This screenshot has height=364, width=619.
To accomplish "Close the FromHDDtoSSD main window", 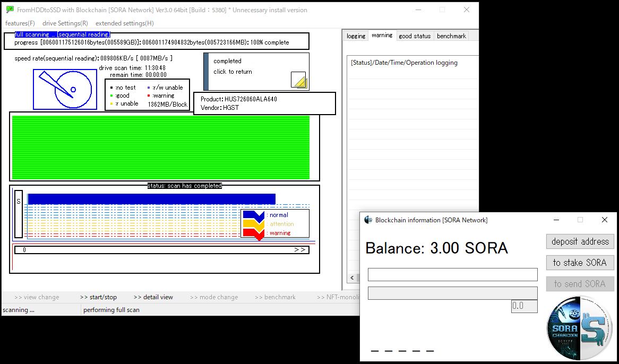I will [x=467, y=10].
